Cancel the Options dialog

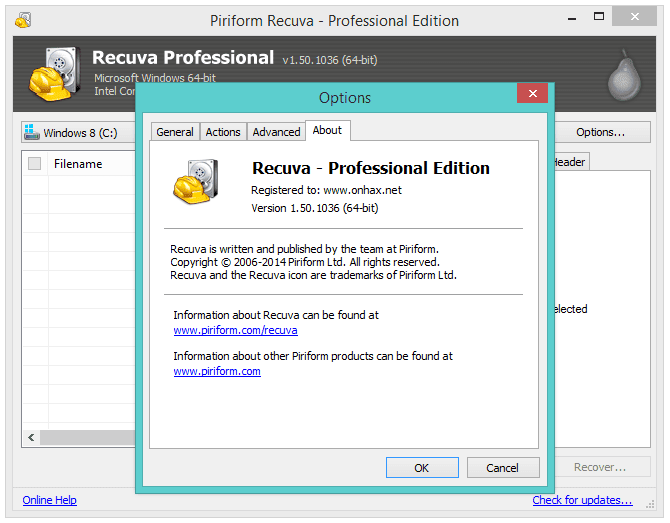(502, 467)
